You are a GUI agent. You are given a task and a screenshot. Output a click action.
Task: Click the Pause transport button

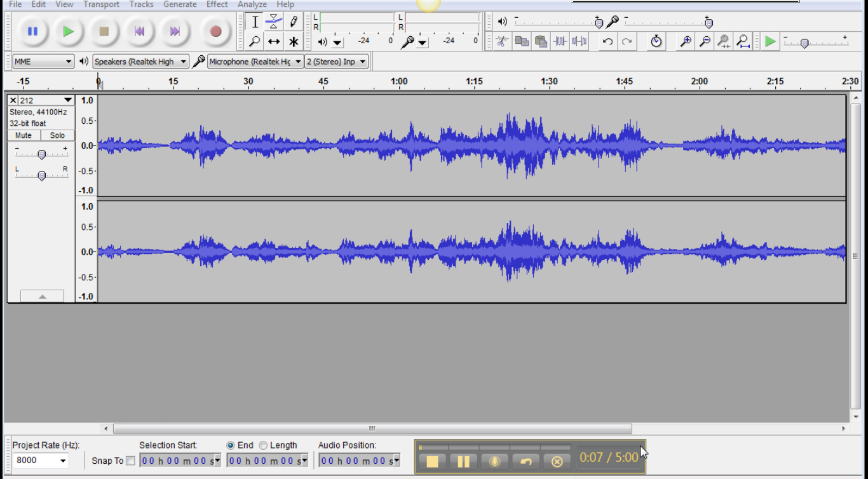click(32, 31)
